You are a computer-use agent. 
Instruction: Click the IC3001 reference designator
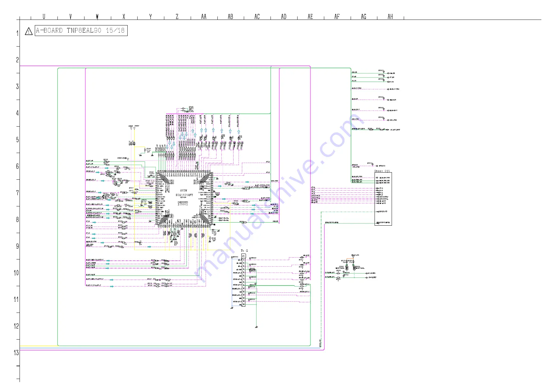click(183, 204)
